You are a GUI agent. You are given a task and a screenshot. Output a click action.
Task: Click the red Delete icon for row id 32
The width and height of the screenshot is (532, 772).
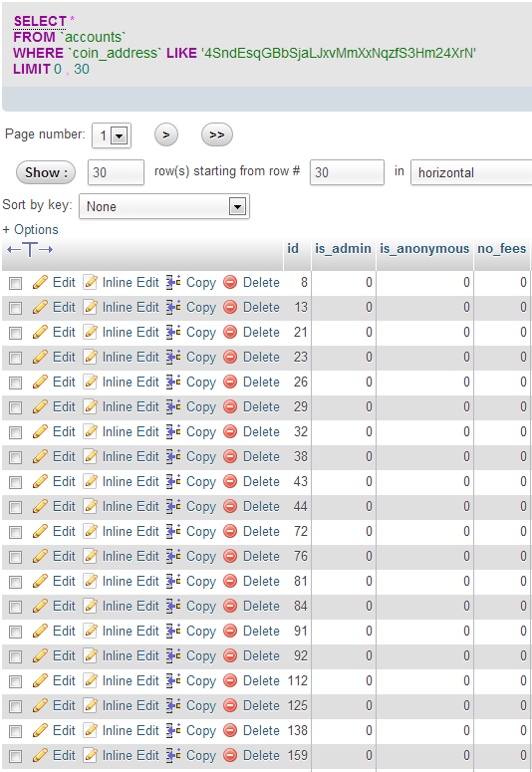tap(230, 431)
